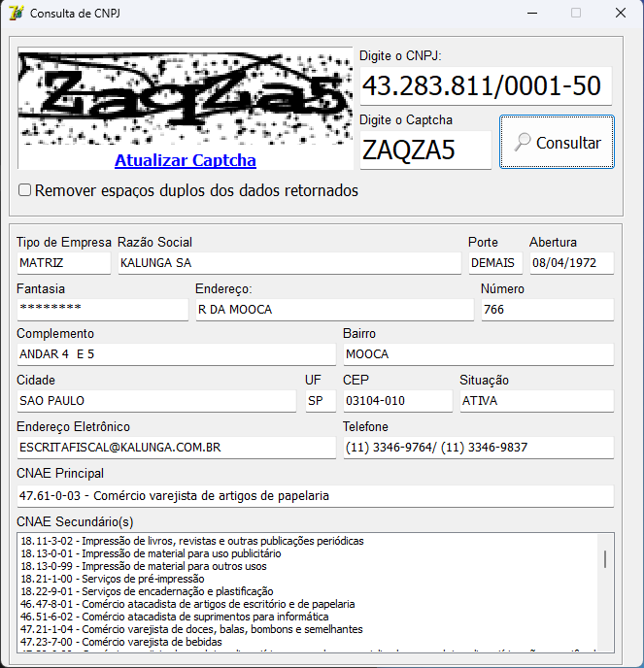Click the Situação field showing ATIVA
Image resolution: width=644 pixels, height=668 pixels.
click(537, 401)
